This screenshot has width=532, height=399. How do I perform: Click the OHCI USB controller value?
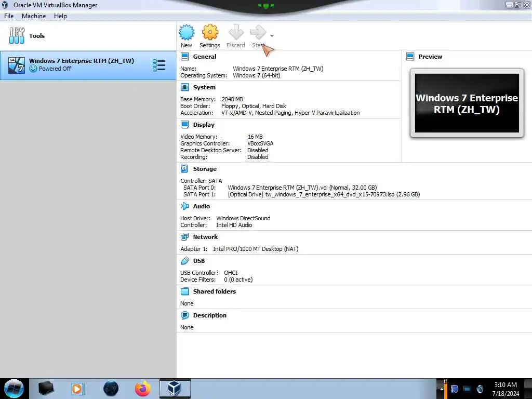pos(231,272)
